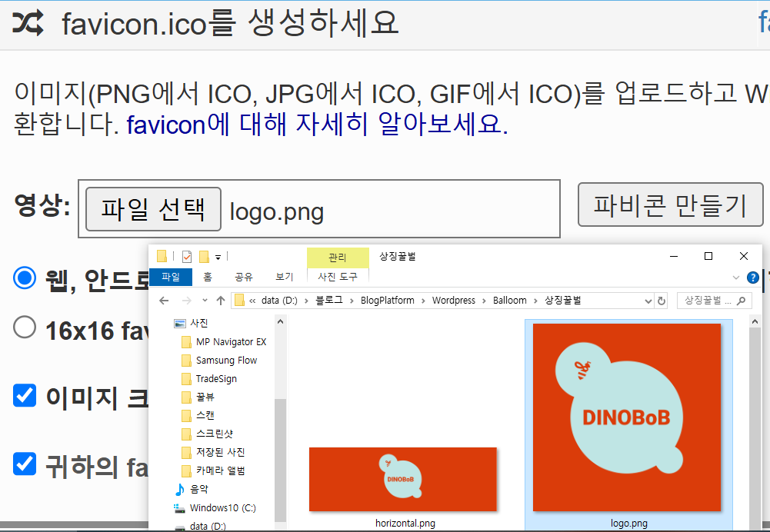This screenshot has width=770, height=532.
Task: Click the 파일 선택 button
Action: [153, 209]
